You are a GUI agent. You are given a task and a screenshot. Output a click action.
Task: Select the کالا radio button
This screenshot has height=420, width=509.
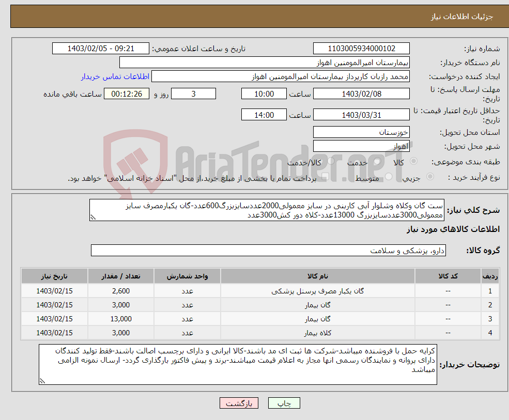pyautogui.click(x=414, y=161)
